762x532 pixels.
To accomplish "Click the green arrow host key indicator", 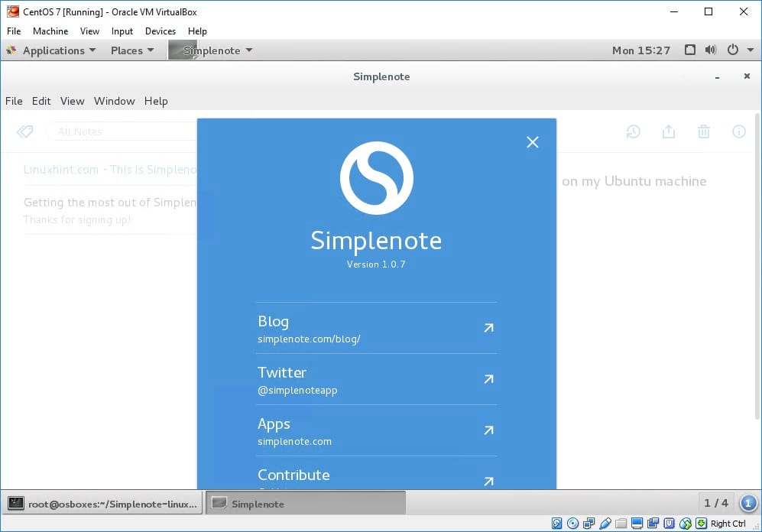I will click(702, 524).
